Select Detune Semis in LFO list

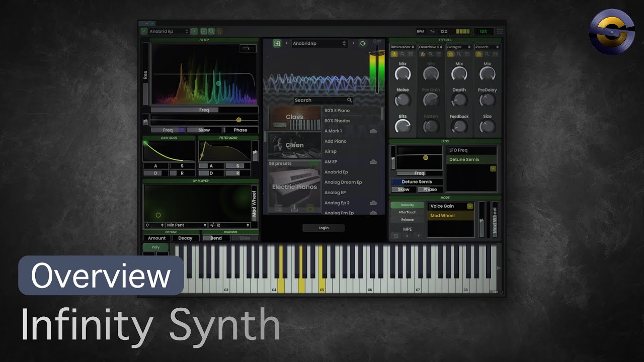pos(471,159)
